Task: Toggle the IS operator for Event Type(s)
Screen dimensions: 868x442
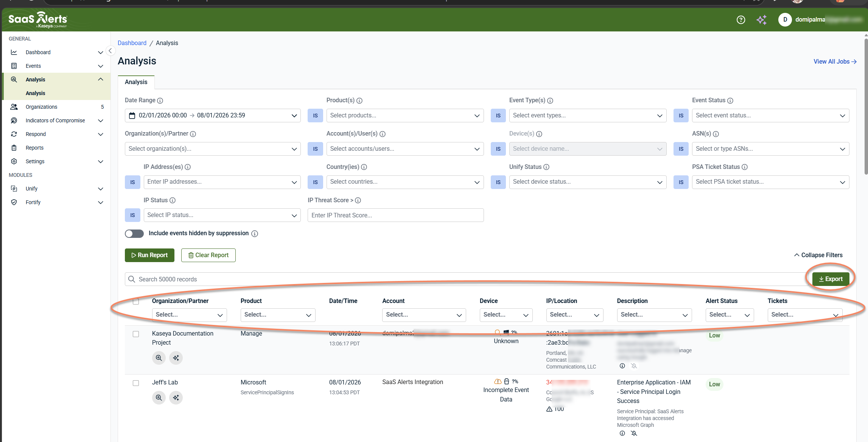Action: 498,116
